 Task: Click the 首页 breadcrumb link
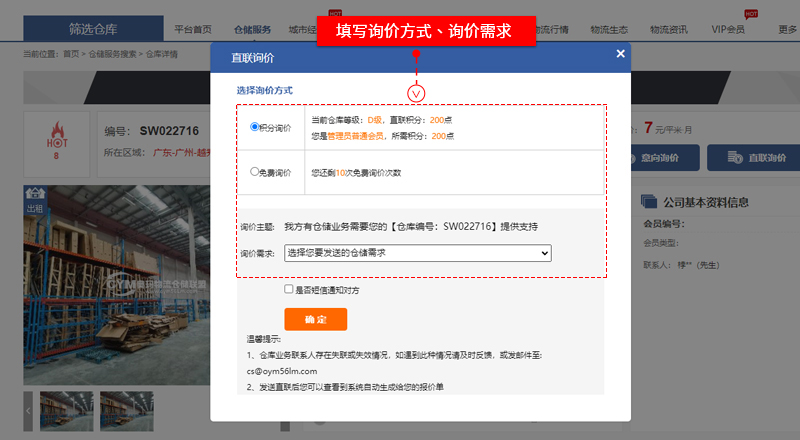(x=71, y=54)
